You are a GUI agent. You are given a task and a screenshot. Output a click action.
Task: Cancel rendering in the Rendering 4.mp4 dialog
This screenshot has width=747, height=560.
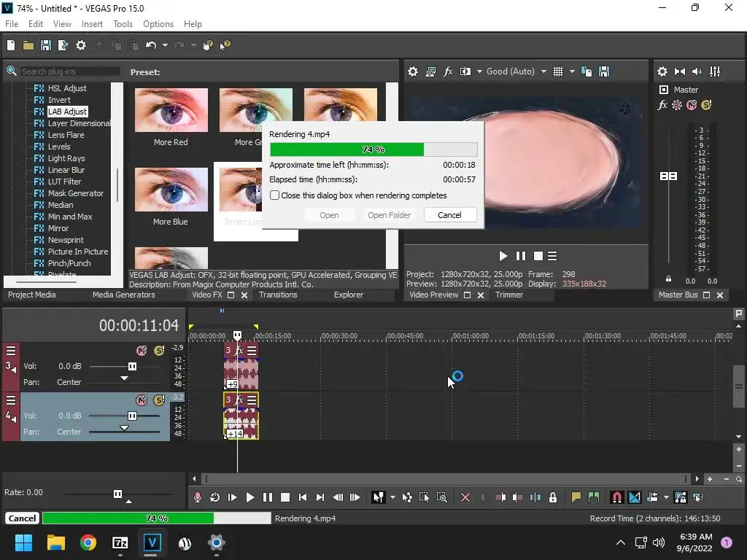click(449, 215)
